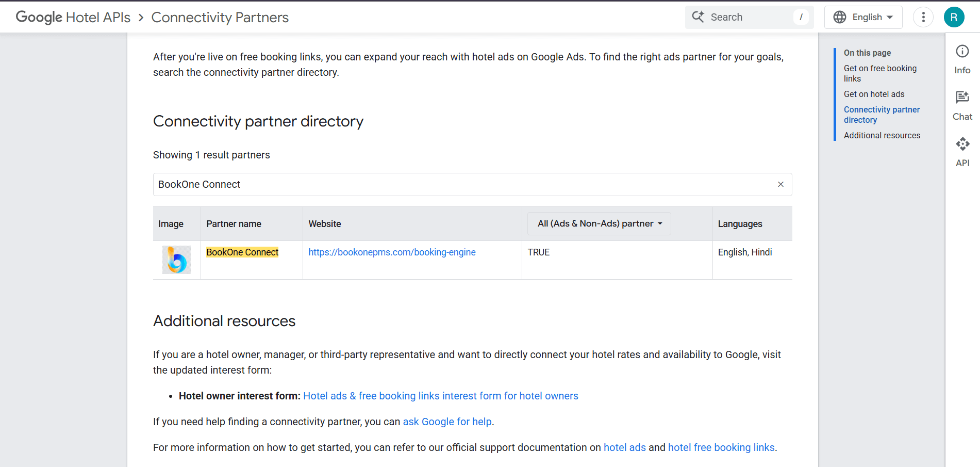
Task: Click the Website column header
Action: [324, 224]
